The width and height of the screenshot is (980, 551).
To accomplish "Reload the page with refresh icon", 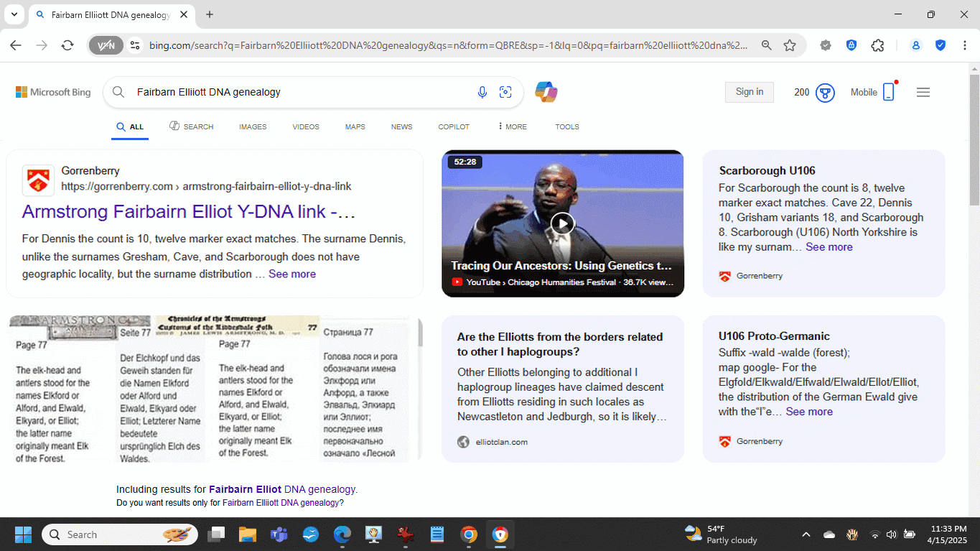I will click(67, 45).
